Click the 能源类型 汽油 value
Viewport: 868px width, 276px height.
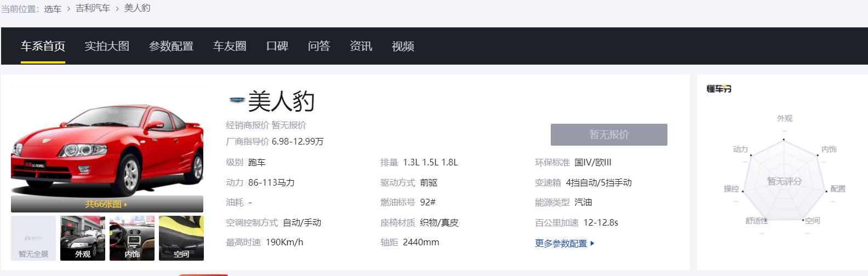pos(583,202)
